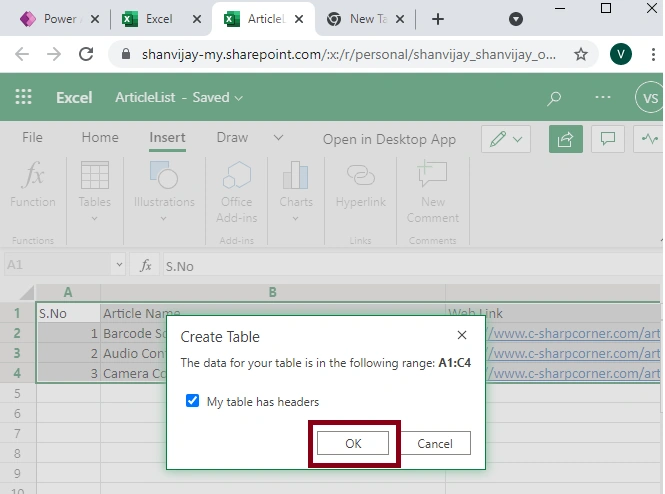Uncheck My table has headers checkbox
This screenshot has height=494, width=665.
click(193, 401)
